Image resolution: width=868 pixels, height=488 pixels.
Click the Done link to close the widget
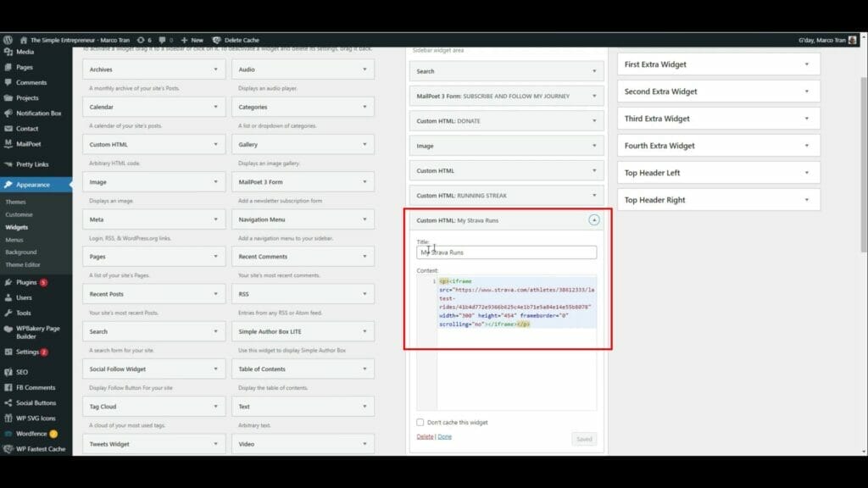(x=444, y=438)
